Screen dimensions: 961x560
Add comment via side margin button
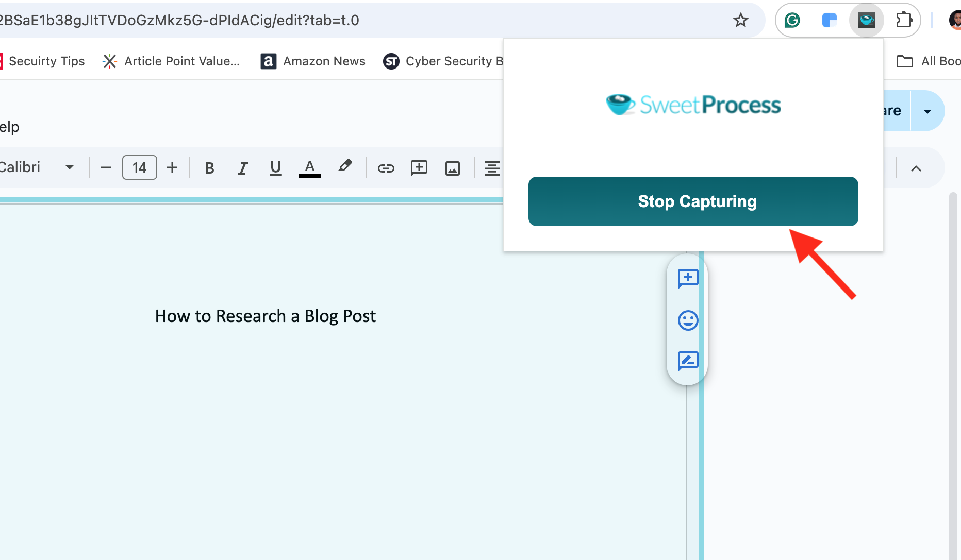(688, 279)
